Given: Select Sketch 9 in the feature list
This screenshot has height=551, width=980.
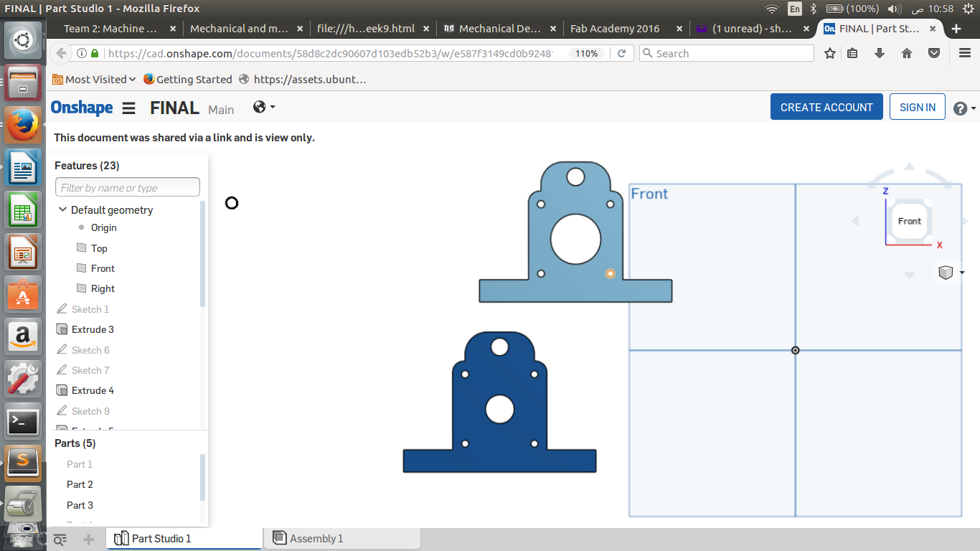Looking at the screenshot, I should click(x=90, y=411).
